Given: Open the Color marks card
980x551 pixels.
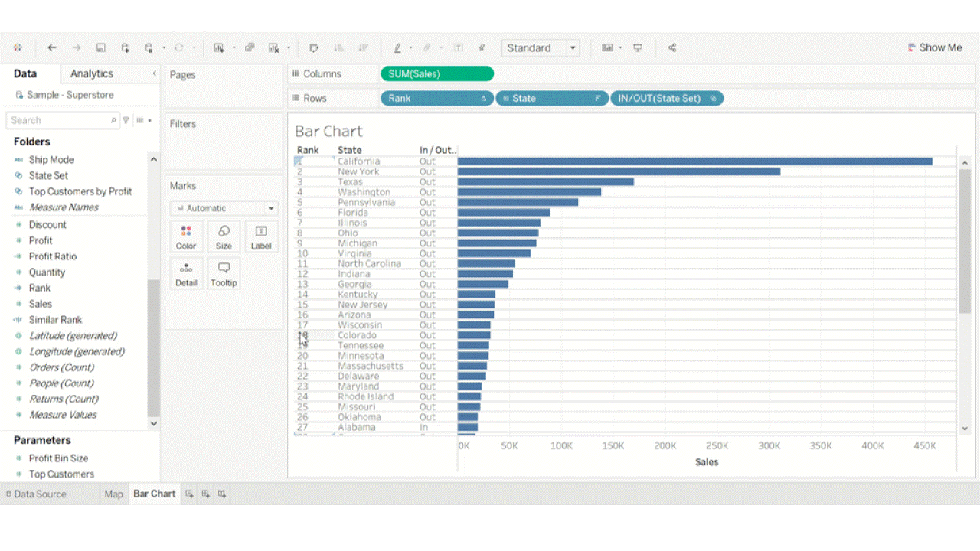Looking at the screenshot, I should click(x=186, y=236).
